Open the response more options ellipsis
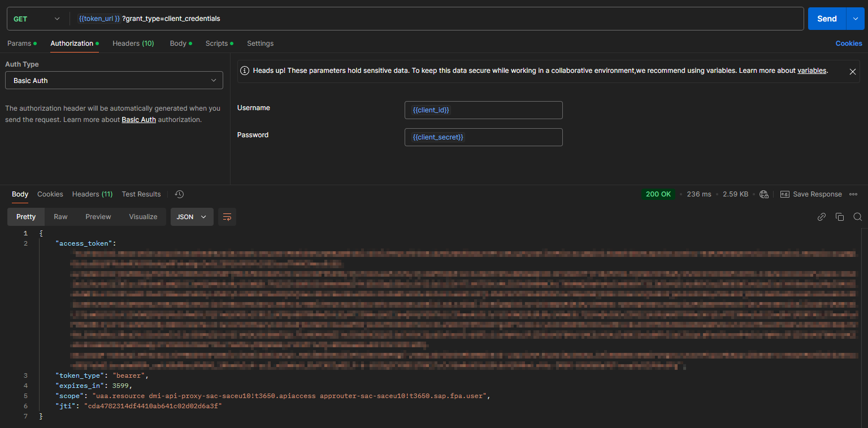The height and width of the screenshot is (428, 868). 853,194
